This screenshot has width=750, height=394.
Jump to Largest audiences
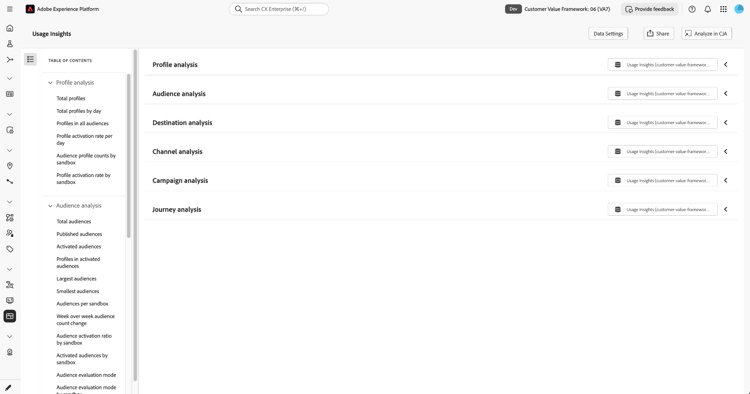coord(77,279)
